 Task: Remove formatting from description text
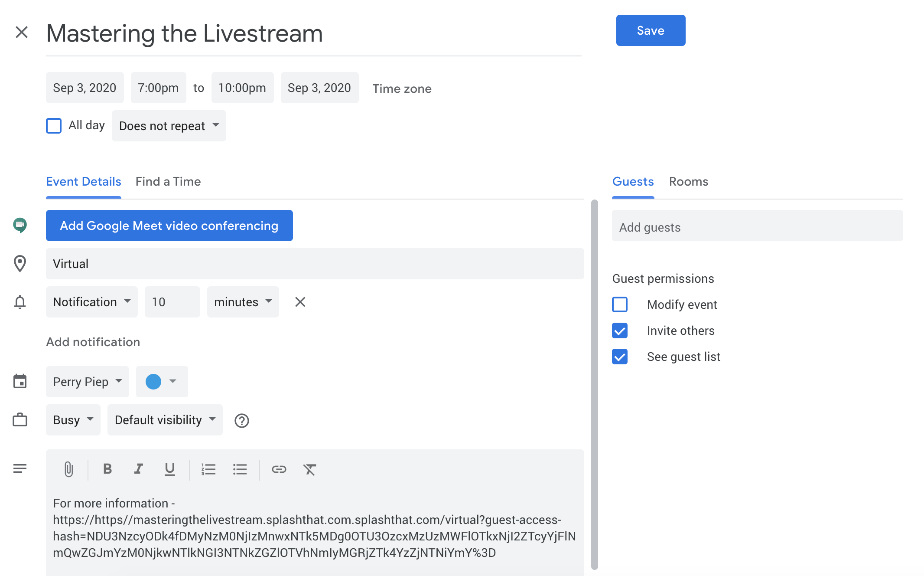click(310, 469)
